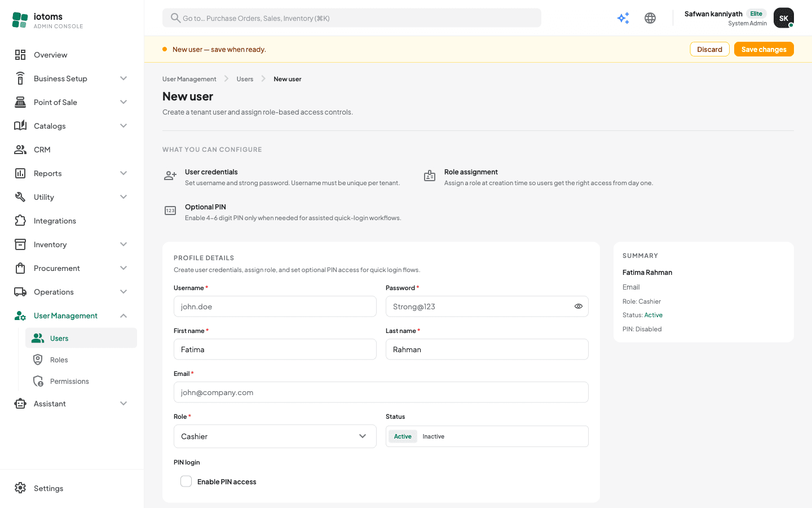
Task: Click the Roles shield icon
Action: pyautogui.click(x=38, y=360)
